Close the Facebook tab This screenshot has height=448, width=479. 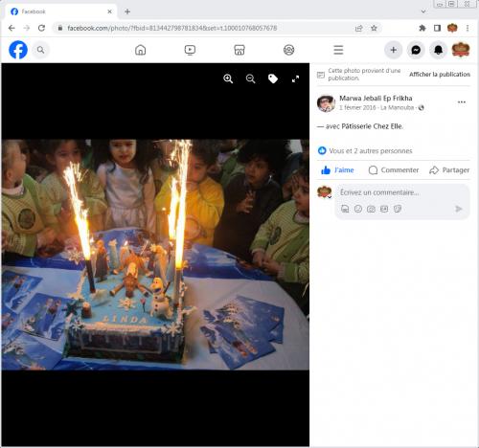coord(109,11)
